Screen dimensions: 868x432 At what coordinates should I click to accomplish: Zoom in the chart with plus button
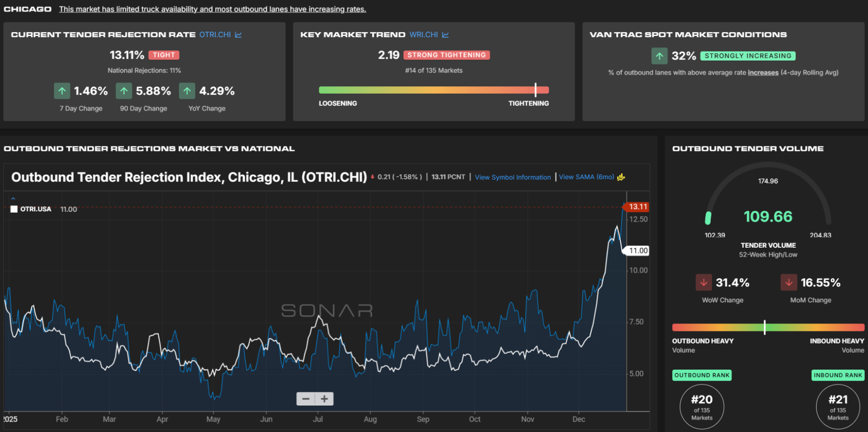pyautogui.click(x=324, y=399)
